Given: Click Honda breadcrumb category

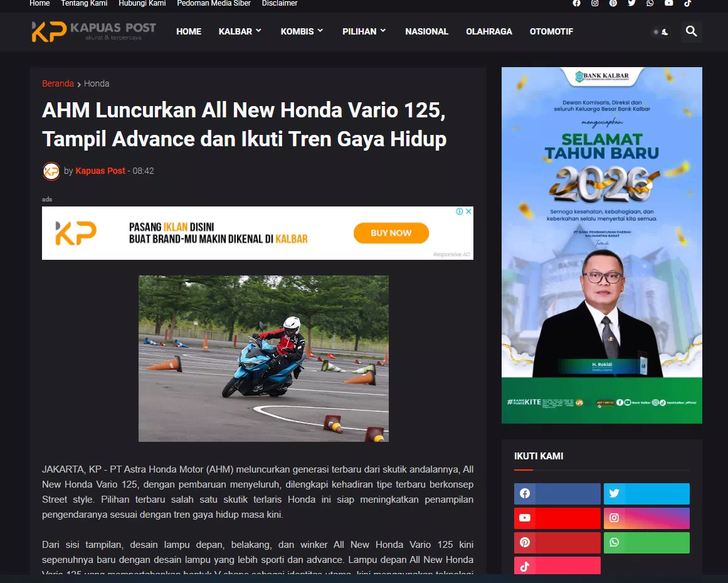Looking at the screenshot, I should point(97,83).
